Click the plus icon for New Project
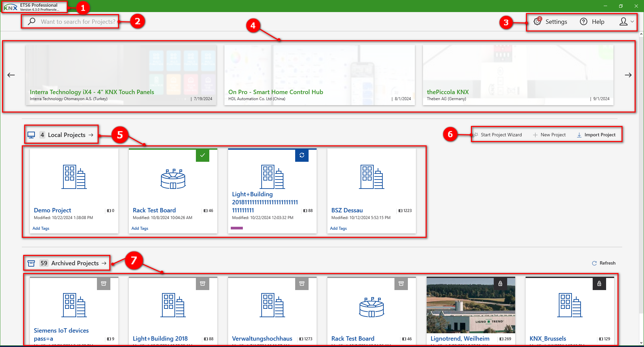This screenshot has width=644, height=347. [535, 135]
